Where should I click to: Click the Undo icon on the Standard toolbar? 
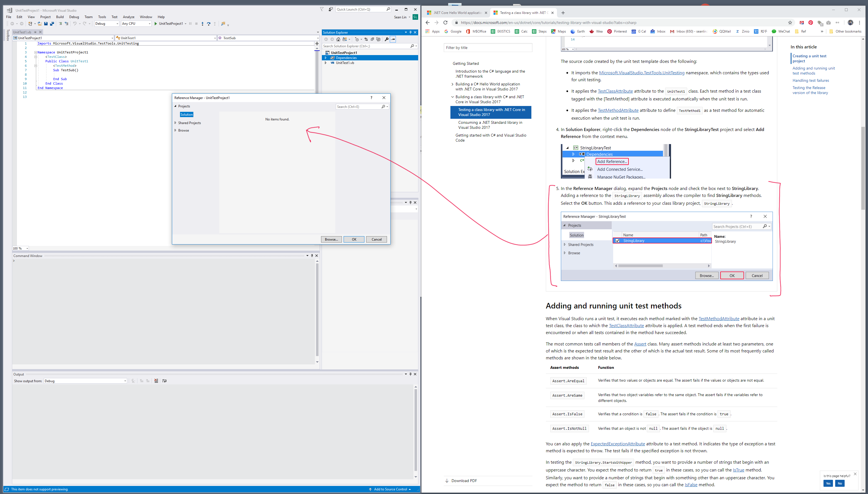[74, 24]
